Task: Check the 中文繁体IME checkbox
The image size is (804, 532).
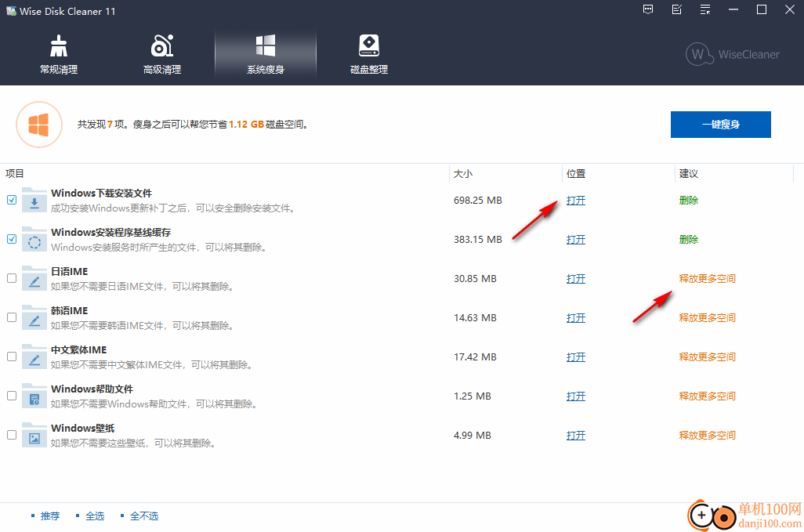Action: (12, 356)
